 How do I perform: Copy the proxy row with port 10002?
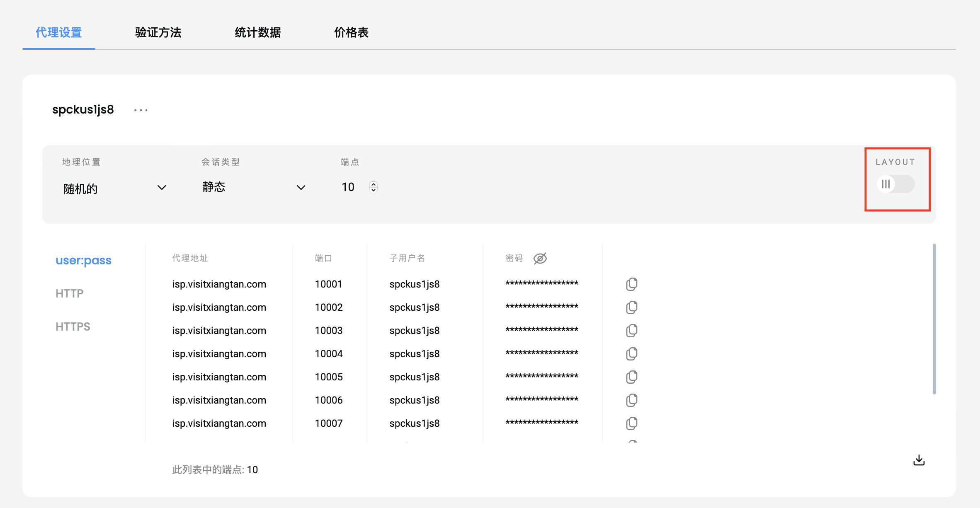(x=631, y=307)
